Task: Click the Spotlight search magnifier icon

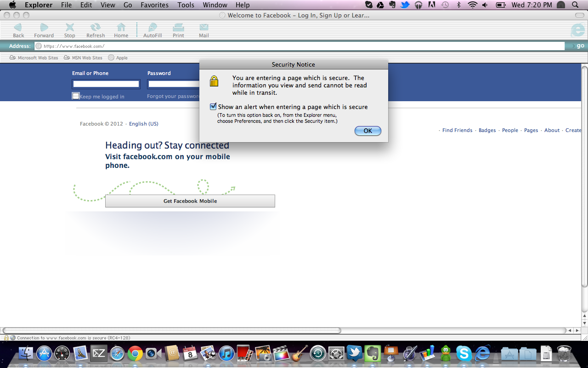Action: [575, 5]
